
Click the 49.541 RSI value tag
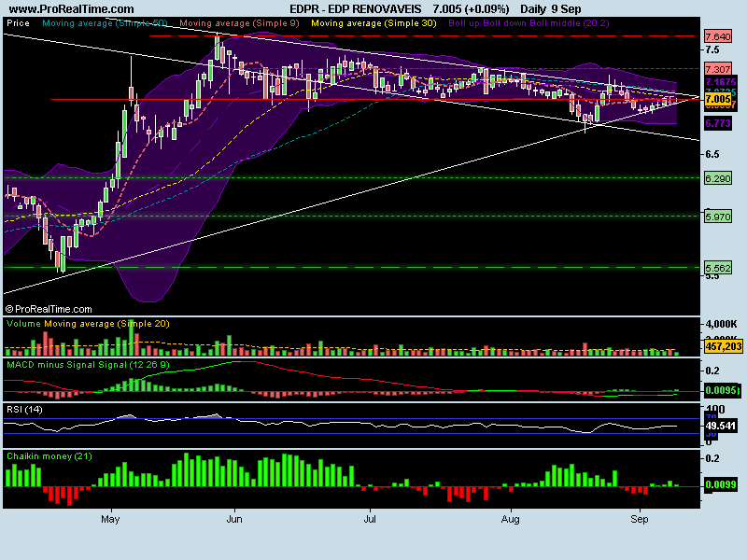point(720,426)
